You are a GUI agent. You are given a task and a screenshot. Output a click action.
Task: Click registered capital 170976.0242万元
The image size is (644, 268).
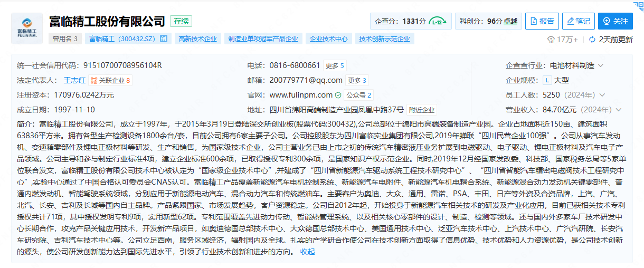tap(84, 95)
